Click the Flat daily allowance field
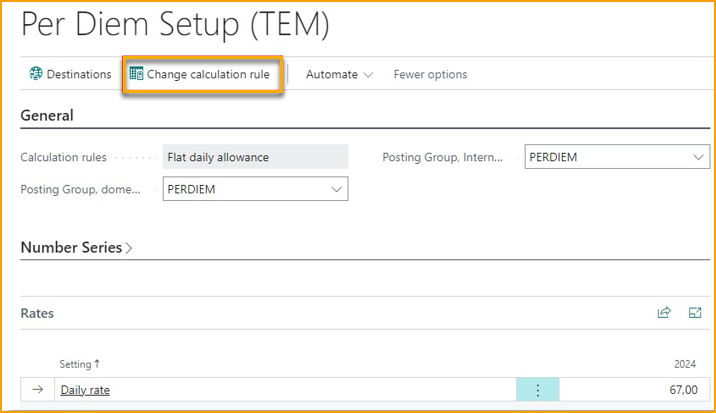 tap(255, 157)
